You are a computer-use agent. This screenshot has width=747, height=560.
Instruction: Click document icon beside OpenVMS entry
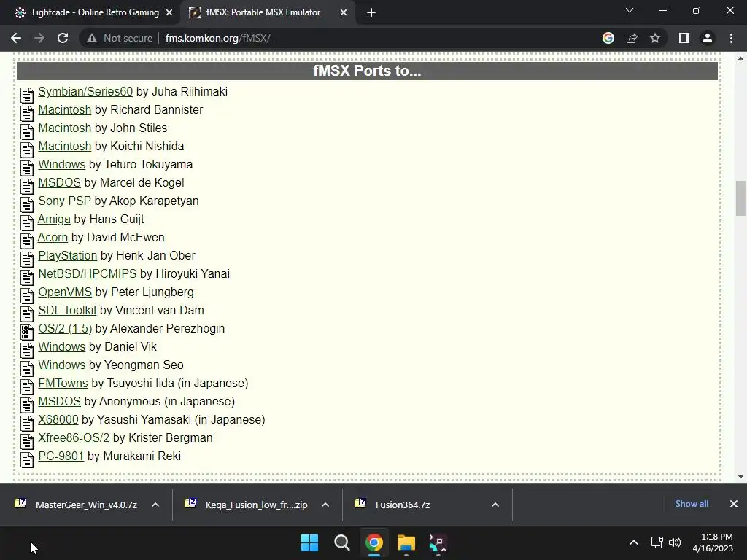point(27,295)
